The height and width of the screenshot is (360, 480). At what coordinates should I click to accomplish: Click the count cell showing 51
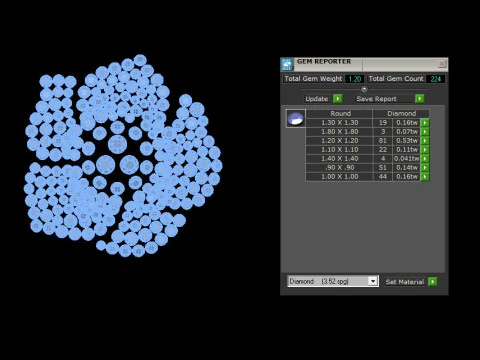pyautogui.click(x=383, y=168)
